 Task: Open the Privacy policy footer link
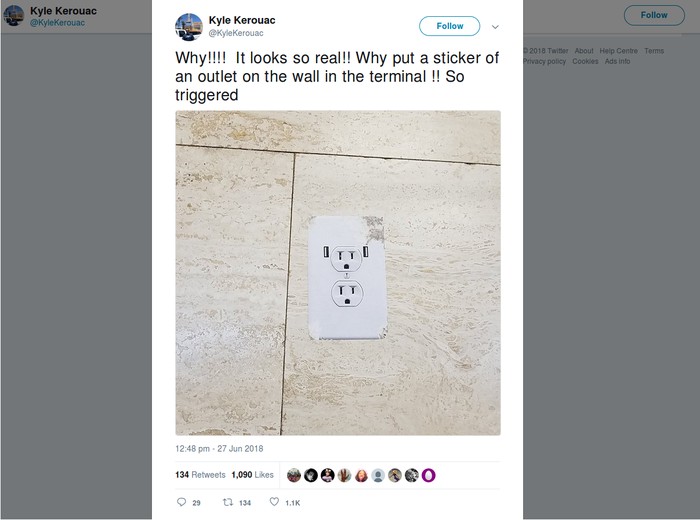pyautogui.click(x=544, y=61)
